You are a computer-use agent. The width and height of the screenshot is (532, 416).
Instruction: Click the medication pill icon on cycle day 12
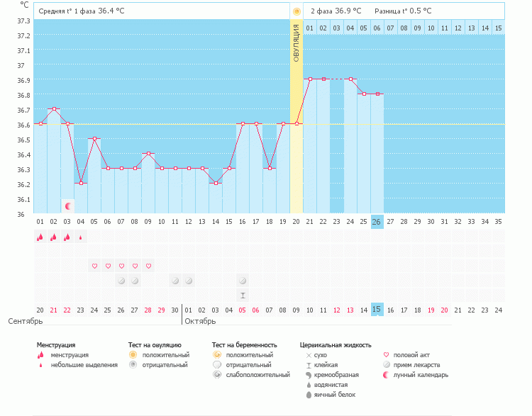[189, 281]
